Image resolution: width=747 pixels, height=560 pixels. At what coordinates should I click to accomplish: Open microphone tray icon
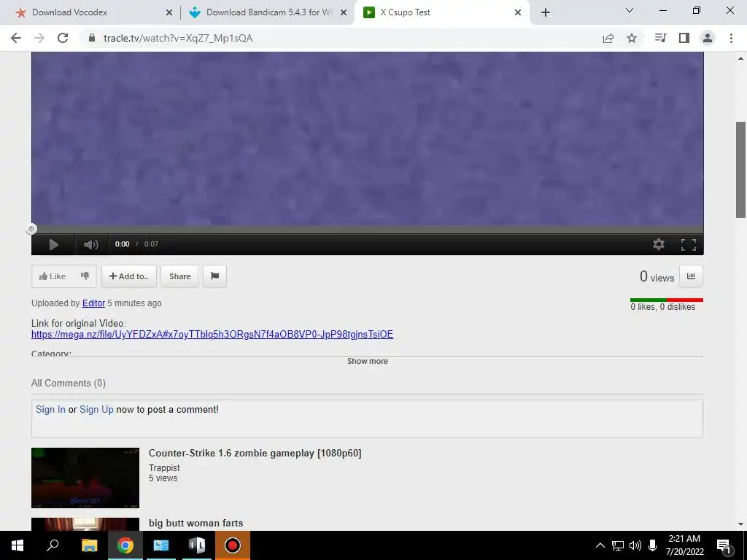point(653,545)
